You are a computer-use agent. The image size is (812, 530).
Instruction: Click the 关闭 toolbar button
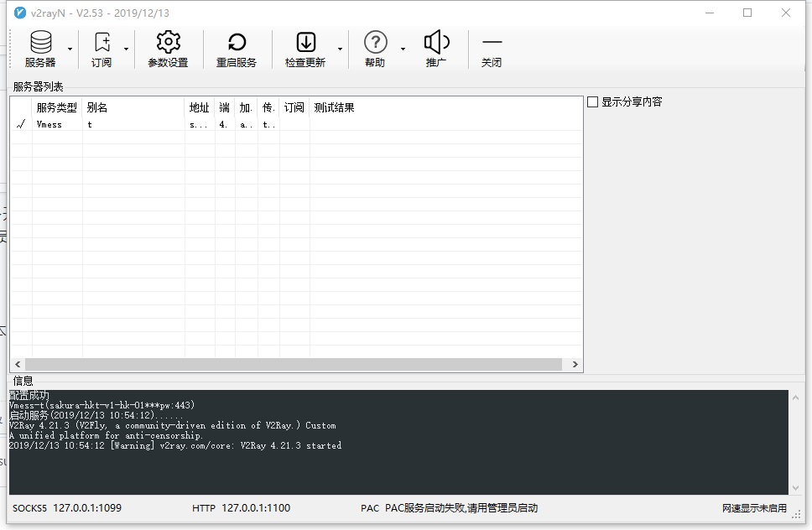click(x=492, y=49)
